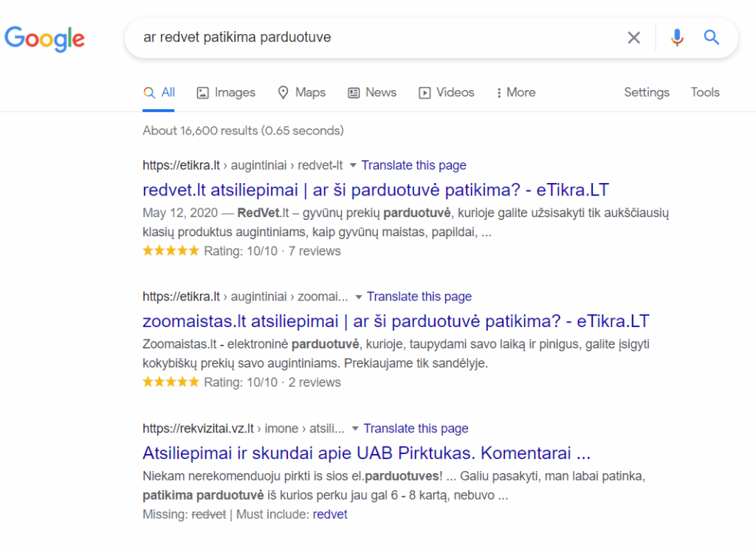Expand dropdown arrow beside rekvizitai result URL
756x547 pixels.
[355, 428]
